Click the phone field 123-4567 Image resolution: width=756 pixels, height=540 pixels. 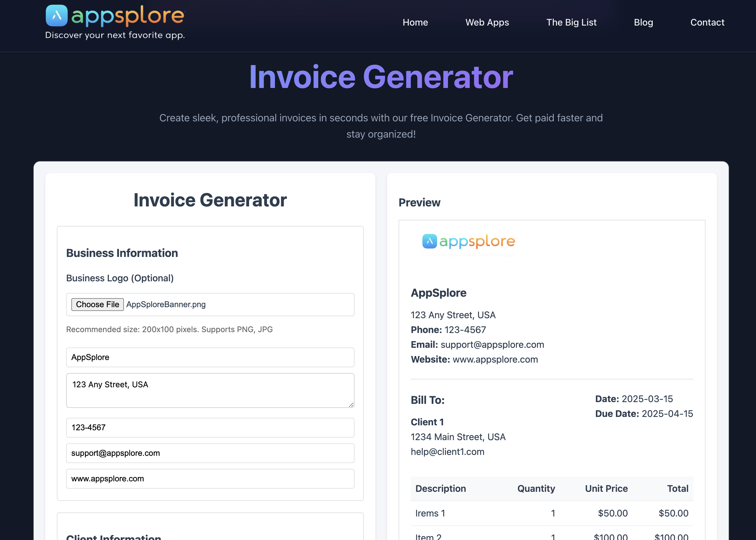(210, 427)
